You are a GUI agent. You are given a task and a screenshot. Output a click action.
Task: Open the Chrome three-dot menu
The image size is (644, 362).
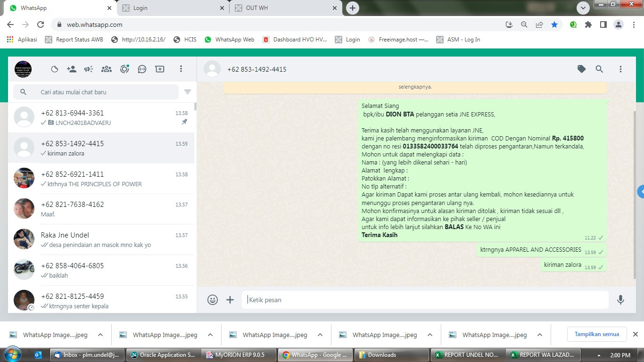(634, 25)
